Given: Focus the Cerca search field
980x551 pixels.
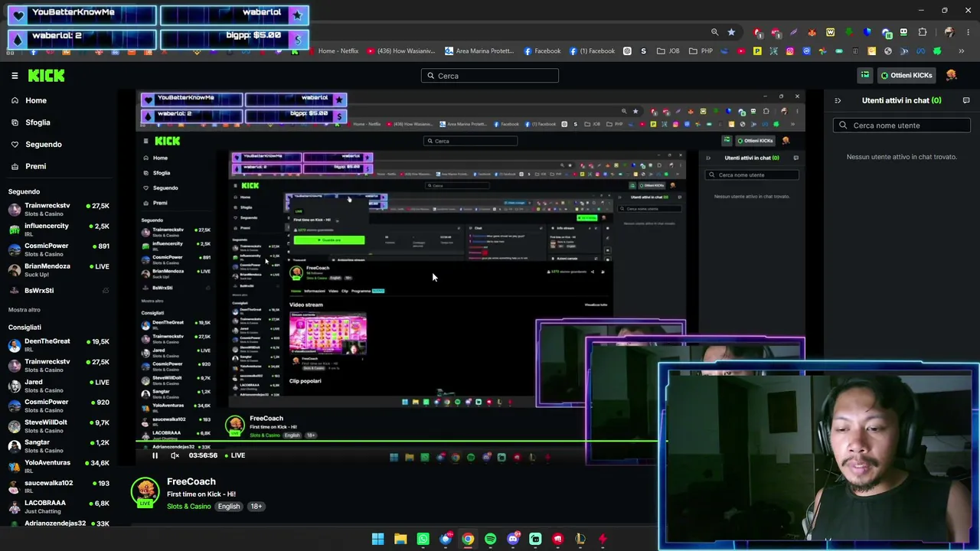Looking at the screenshot, I should click(x=490, y=76).
